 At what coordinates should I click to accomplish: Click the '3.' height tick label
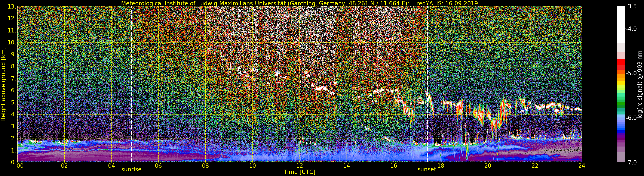(13, 126)
